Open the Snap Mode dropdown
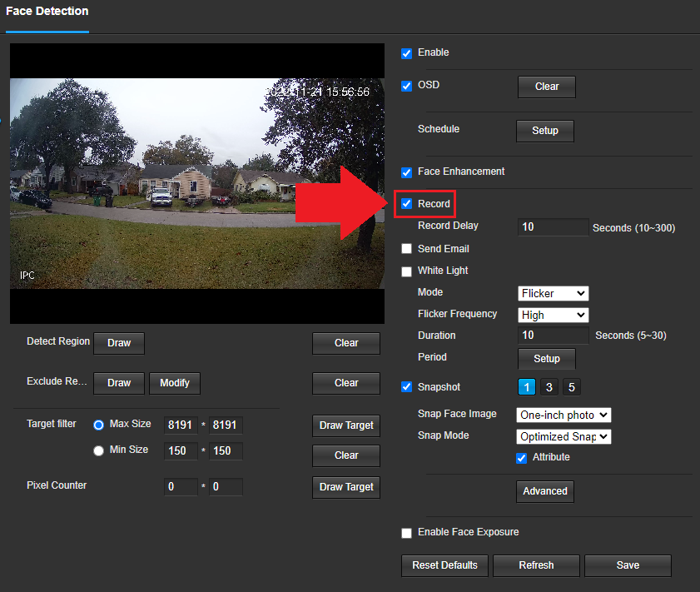 [563, 436]
